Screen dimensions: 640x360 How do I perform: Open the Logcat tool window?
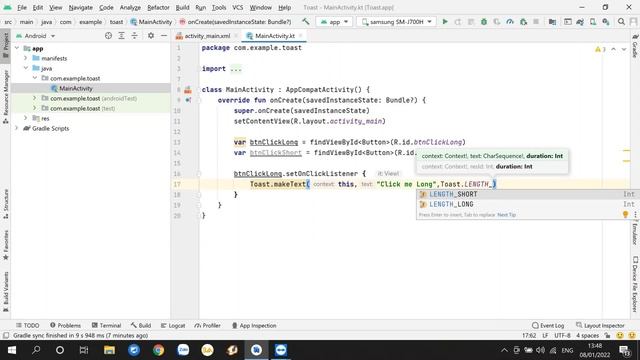coord(173,325)
